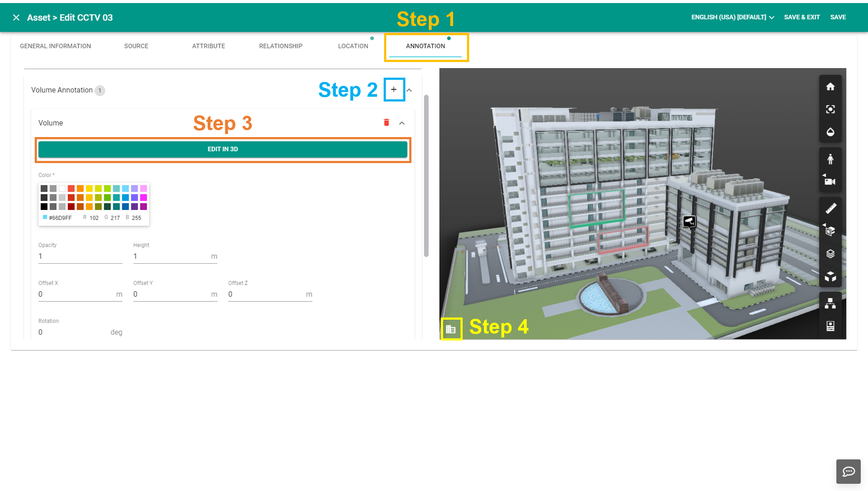Screen dimensions: 868x491
Task: Open the Relationship tab
Action: pos(281,46)
